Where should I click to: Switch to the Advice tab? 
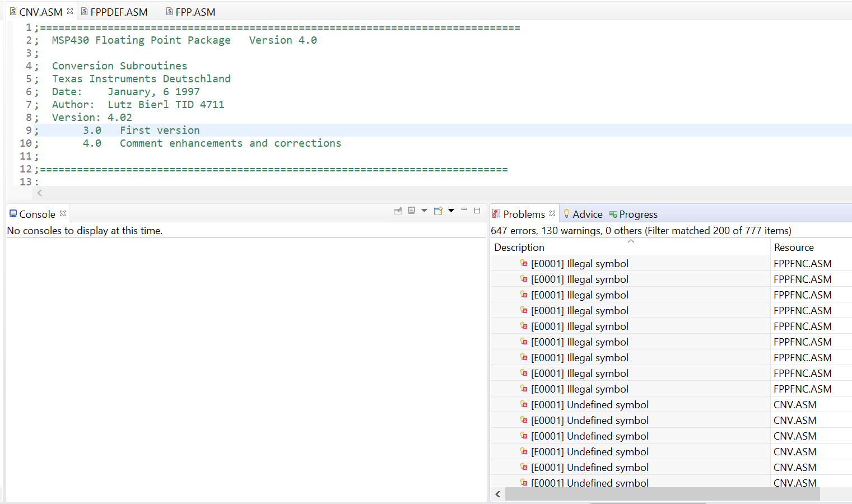tap(587, 214)
